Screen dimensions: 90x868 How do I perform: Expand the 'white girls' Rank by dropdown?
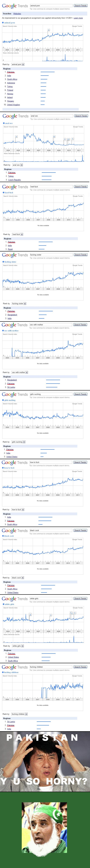pyautogui.click(x=18, y=646)
